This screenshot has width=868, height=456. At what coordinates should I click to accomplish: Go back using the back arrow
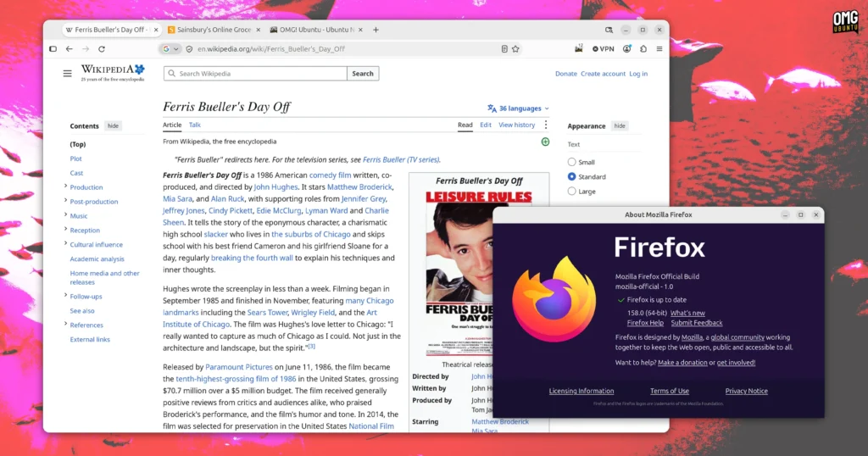pos(70,48)
